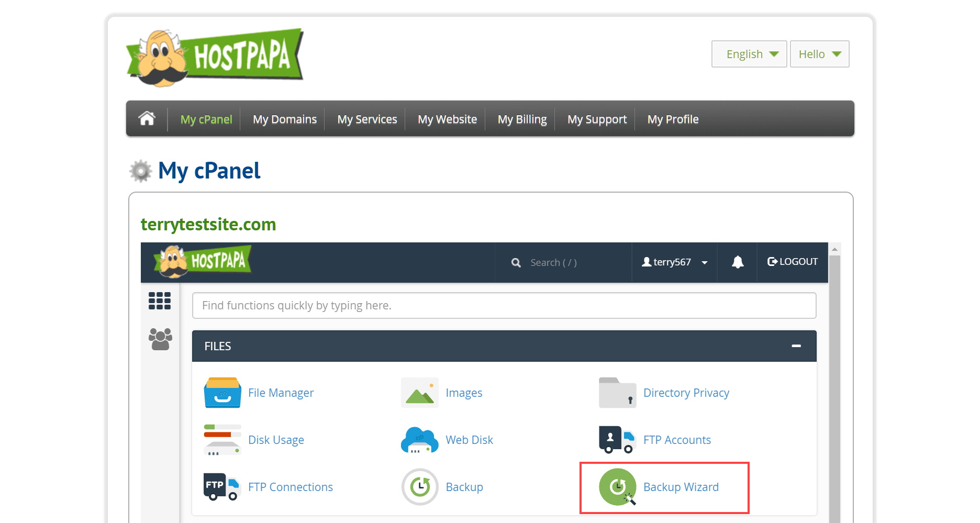Click the Disk Usage icon

pos(222,440)
